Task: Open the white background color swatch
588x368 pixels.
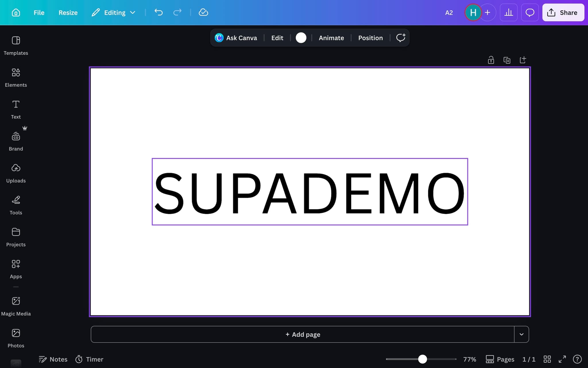Action: click(x=301, y=38)
